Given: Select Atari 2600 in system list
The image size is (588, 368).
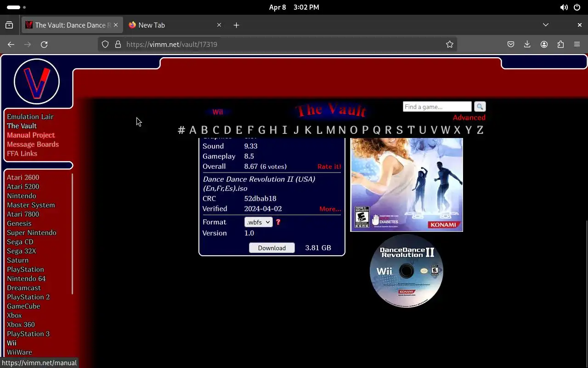Looking at the screenshot, I should (23, 177).
